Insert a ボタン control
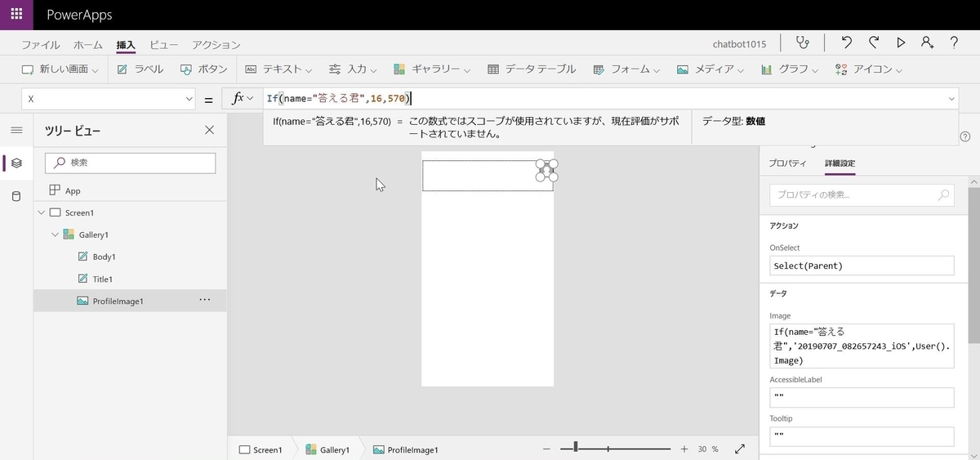The width and height of the screenshot is (980, 460). (x=203, y=69)
